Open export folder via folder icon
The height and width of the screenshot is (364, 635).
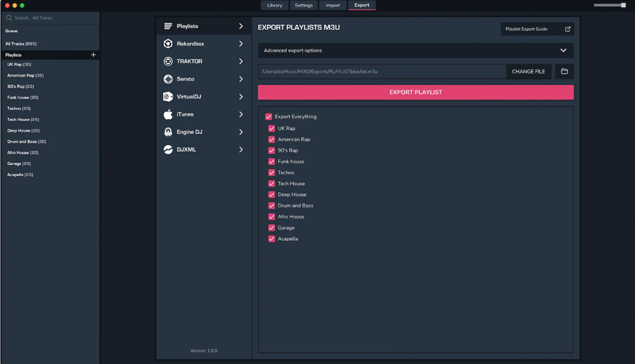564,71
